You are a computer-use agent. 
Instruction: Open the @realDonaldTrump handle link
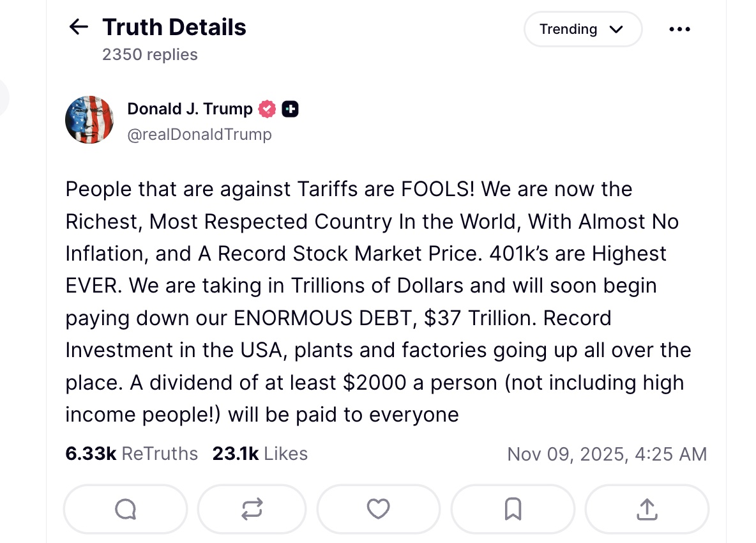coord(199,135)
